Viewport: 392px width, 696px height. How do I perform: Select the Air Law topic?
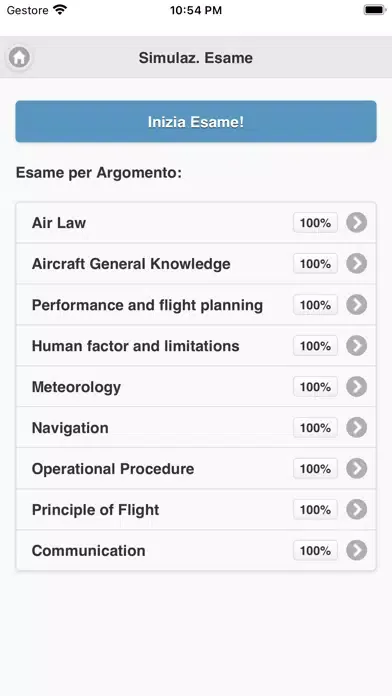click(196, 223)
